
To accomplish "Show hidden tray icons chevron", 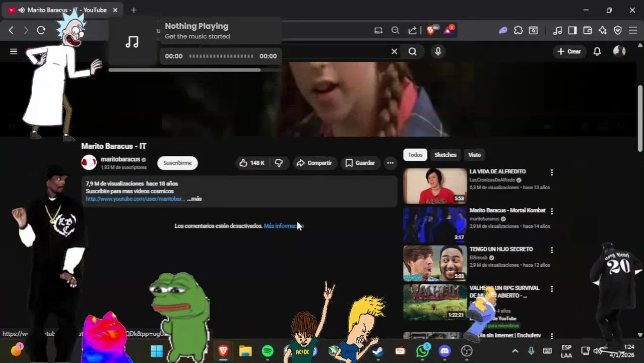I will 515,351.
